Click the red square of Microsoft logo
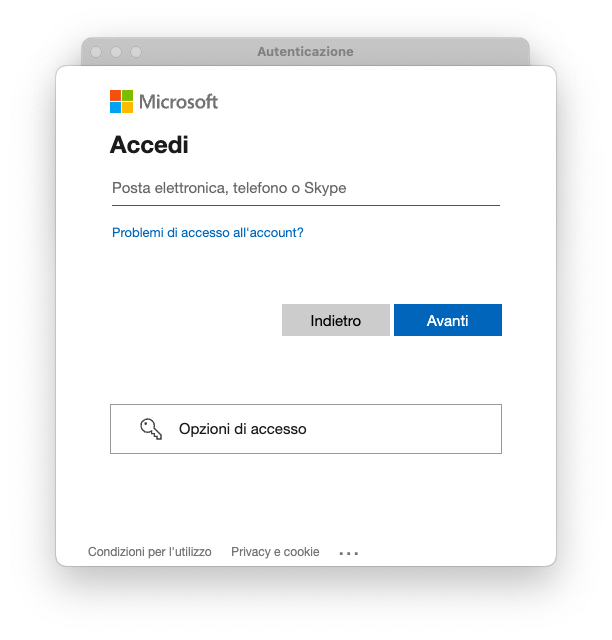 pyautogui.click(x=116, y=95)
